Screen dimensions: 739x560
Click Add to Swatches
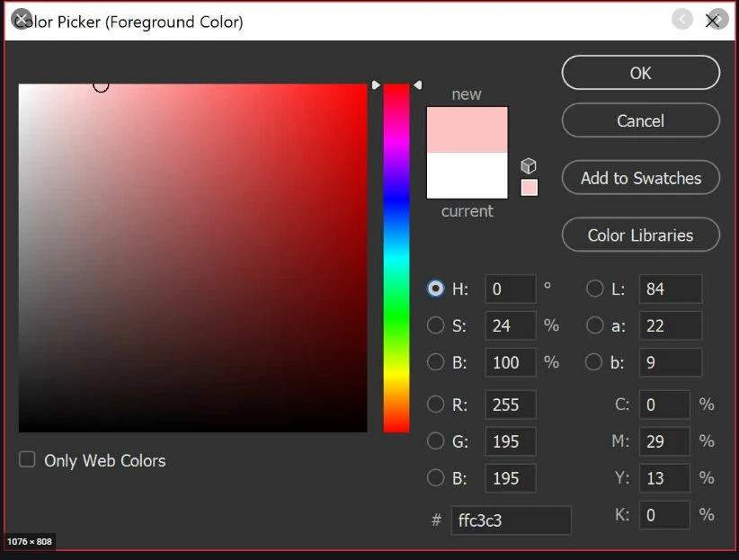pyautogui.click(x=640, y=178)
